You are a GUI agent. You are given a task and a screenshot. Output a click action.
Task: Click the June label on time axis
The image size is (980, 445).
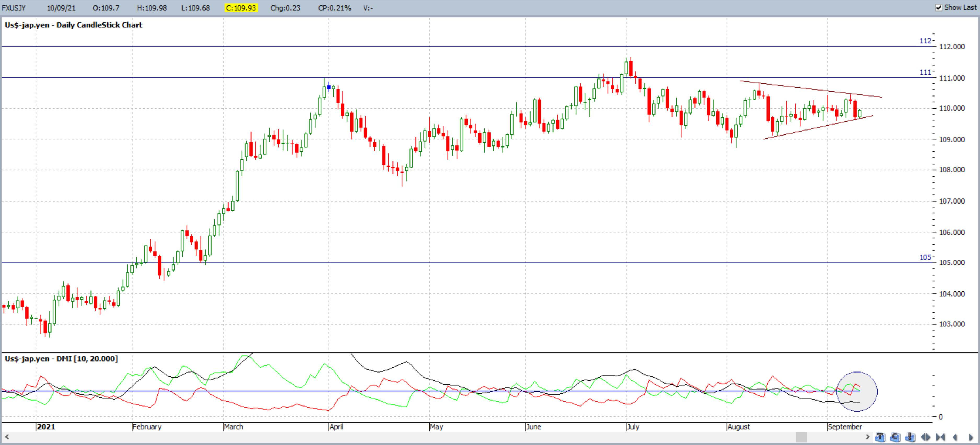[x=533, y=427]
